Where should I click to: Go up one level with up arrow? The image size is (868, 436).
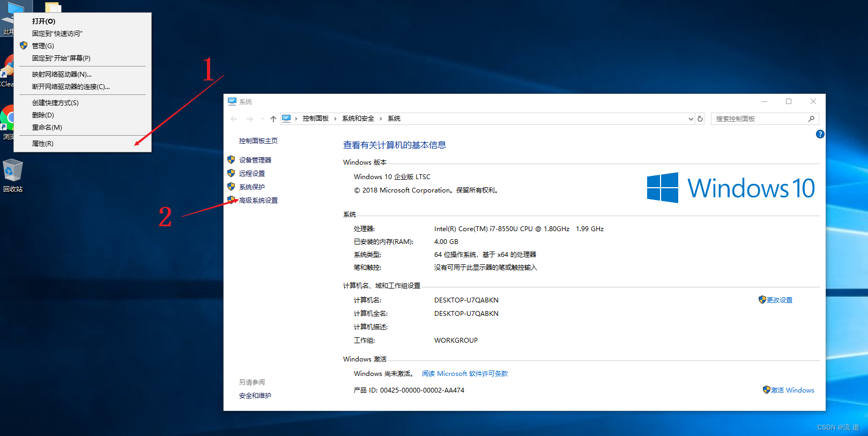[273, 119]
